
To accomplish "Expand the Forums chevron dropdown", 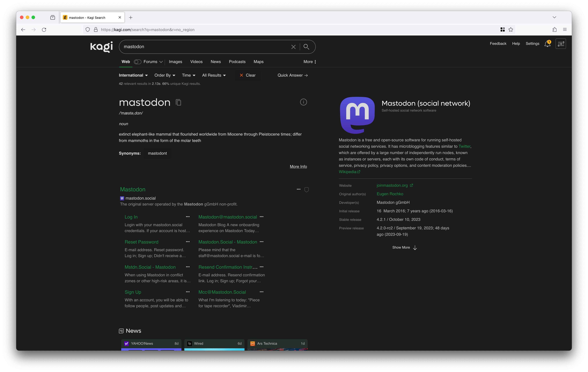I will pyautogui.click(x=161, y=62).
